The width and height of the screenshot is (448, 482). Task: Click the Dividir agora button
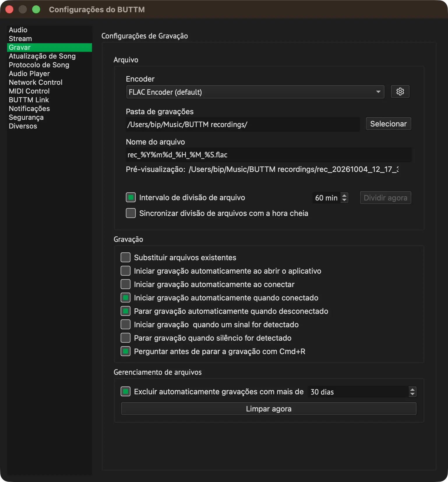coord(385,198)
